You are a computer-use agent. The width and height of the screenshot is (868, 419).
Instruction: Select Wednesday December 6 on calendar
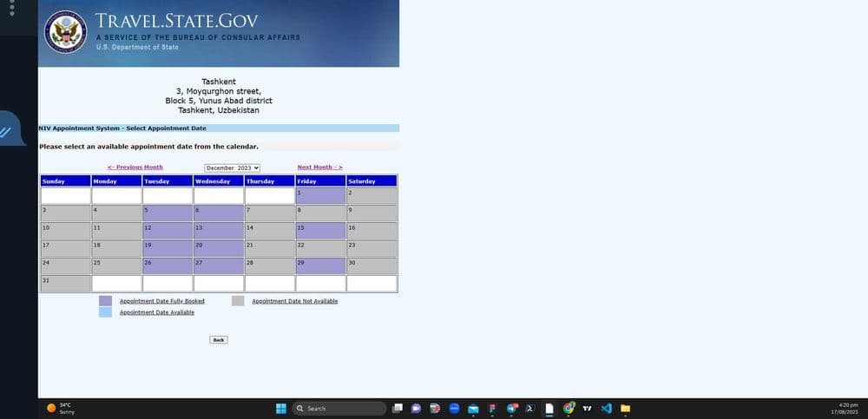[x=219, y=213]
